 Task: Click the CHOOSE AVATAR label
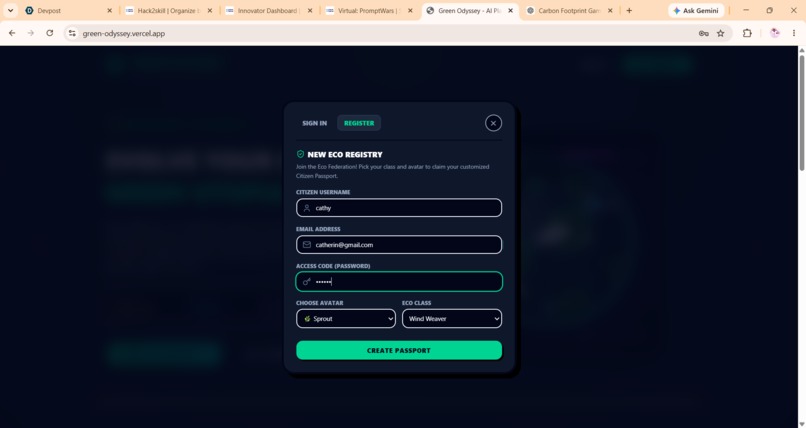320,303
